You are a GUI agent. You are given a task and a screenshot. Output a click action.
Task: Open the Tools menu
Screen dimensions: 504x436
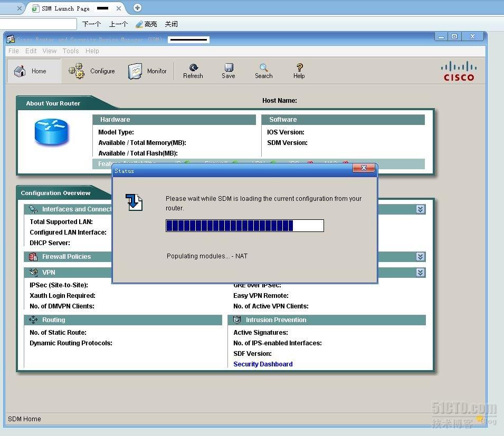(71, 51)
